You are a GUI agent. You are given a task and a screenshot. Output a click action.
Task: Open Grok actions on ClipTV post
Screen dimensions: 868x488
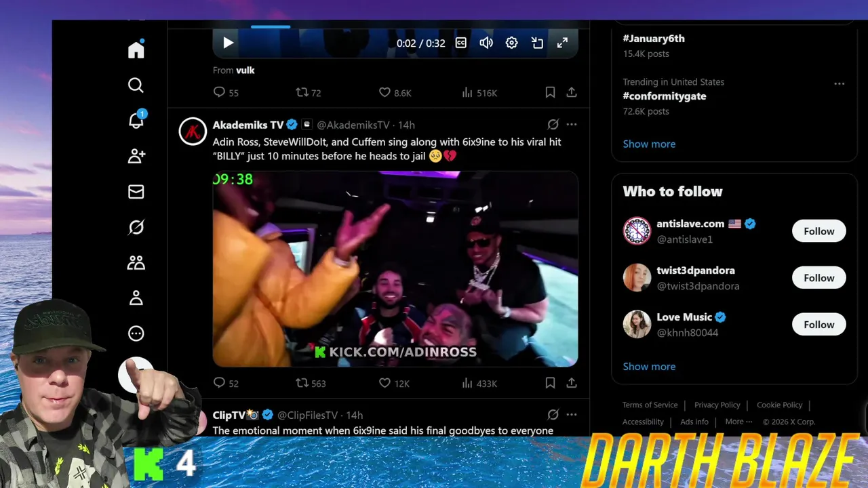pos(553,415)
